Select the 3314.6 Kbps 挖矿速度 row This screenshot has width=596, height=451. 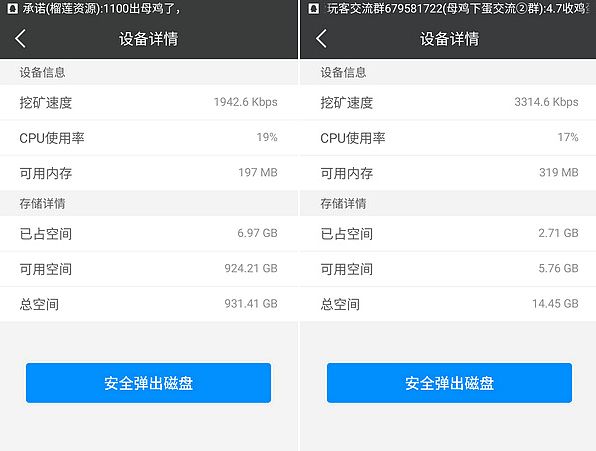[448, 102]
